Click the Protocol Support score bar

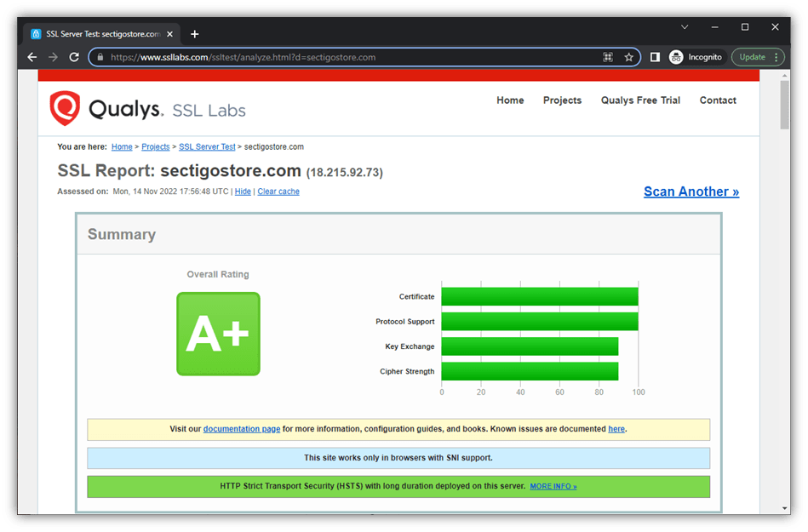(540, 322)
